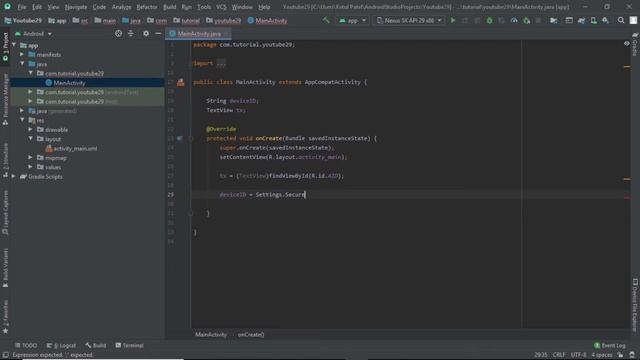Click the 4 spaces indent indicator

tap(602, 355)
